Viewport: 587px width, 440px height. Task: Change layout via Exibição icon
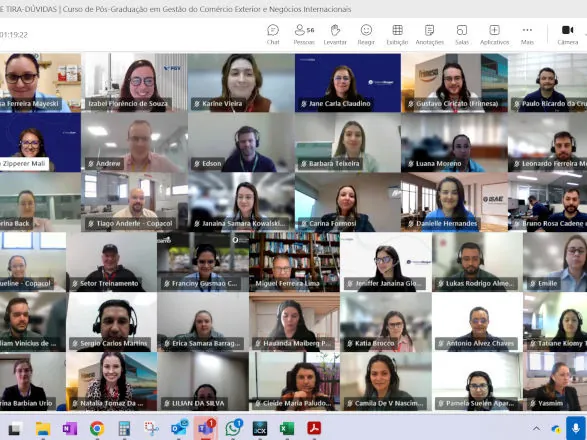[x=397, y=34]
